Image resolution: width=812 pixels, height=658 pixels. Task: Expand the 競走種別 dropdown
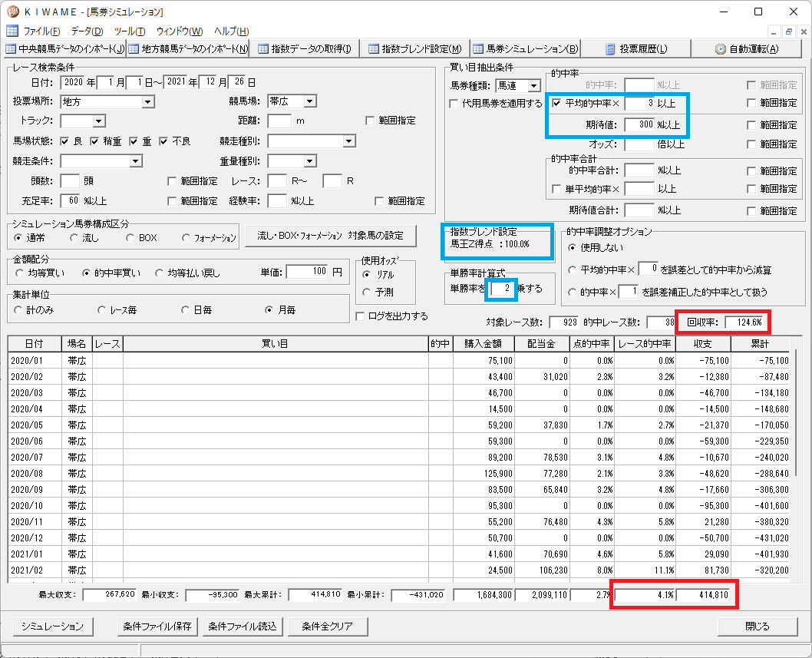(x=349, y=141)
